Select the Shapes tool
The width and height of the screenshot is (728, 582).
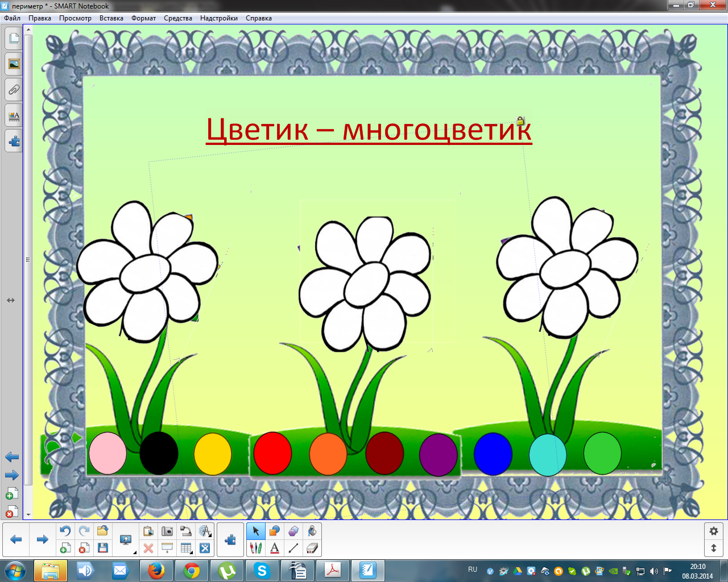tap(275, 531)
